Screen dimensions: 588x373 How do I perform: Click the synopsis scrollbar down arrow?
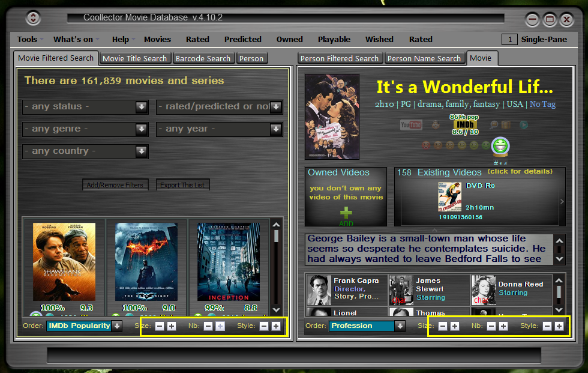(559, 259)
